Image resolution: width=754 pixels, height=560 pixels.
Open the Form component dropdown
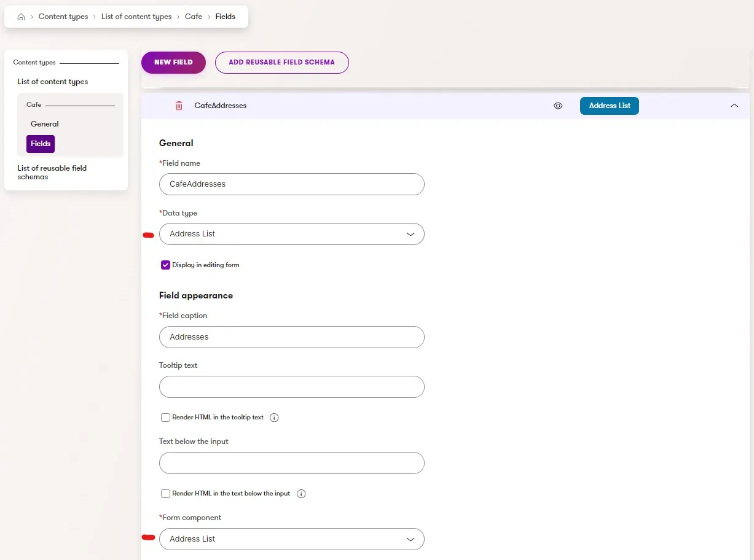[292, 539]
